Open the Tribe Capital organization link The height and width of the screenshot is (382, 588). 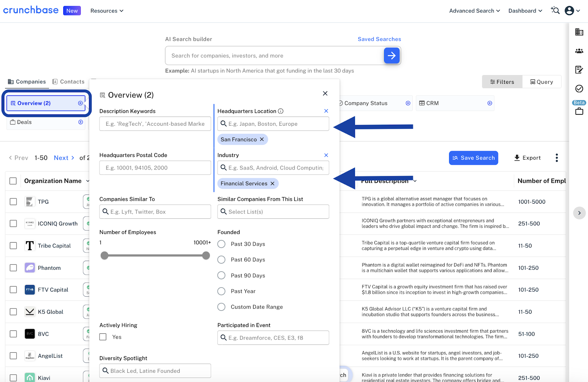[x=54, y=246]
